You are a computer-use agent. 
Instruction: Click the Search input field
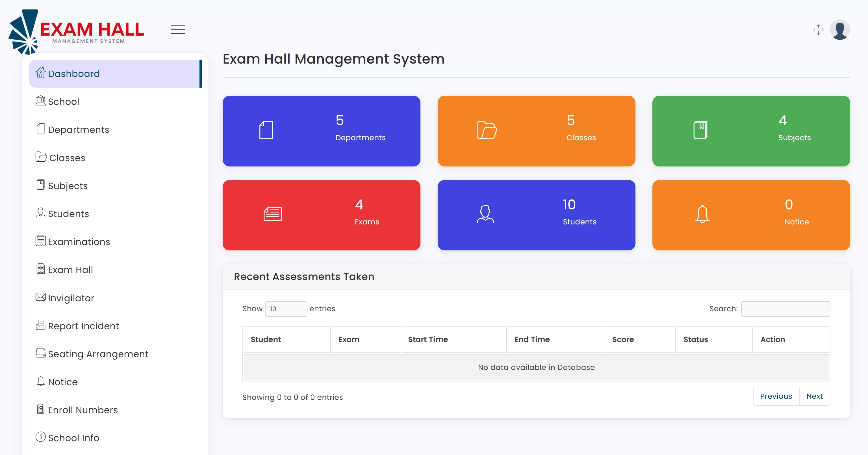tap(785, 309)
